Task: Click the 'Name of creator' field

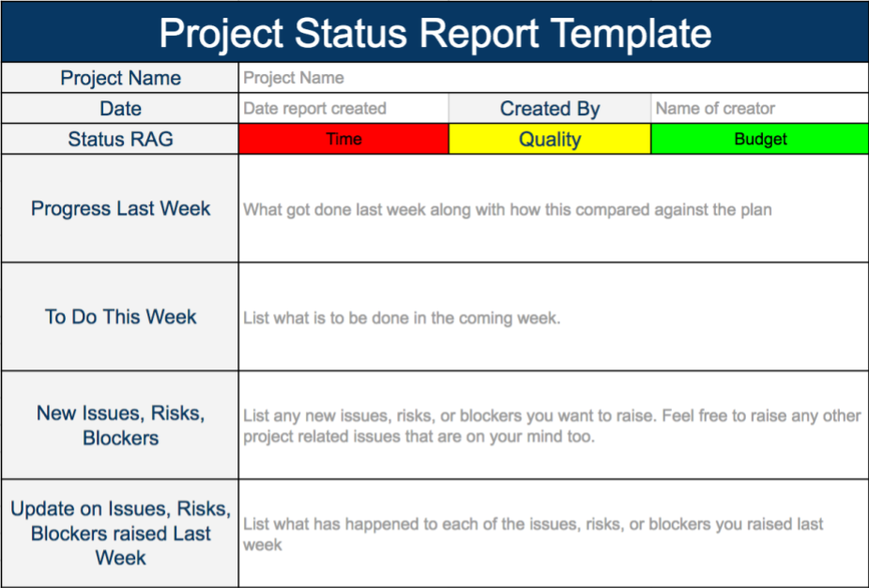Action: tap(759, 109)
